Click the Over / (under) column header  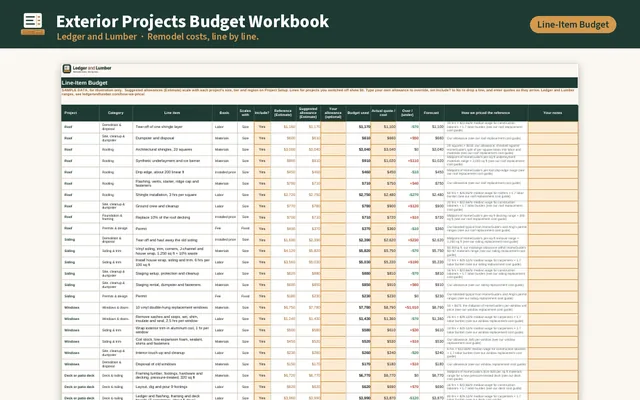[x=407, y=113]
